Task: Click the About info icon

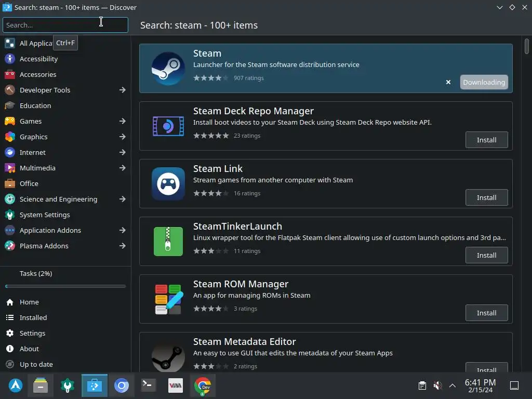Action: click(x=10, y=349)
